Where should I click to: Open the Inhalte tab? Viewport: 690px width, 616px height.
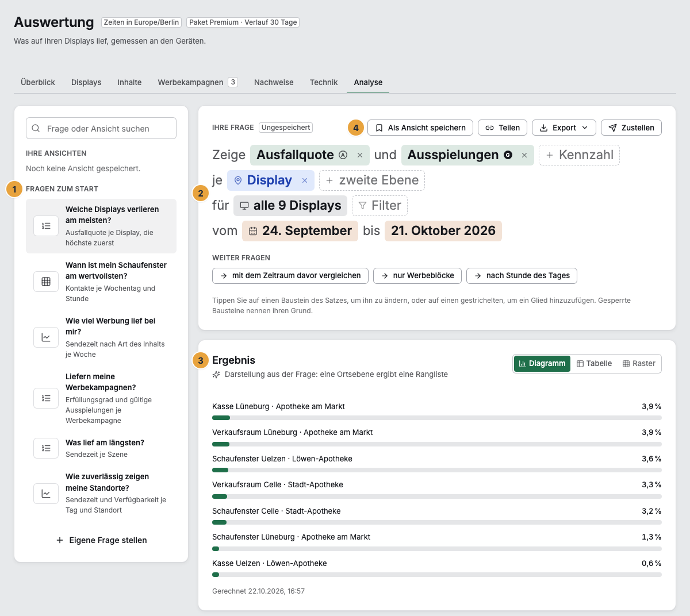pos(129,82)
